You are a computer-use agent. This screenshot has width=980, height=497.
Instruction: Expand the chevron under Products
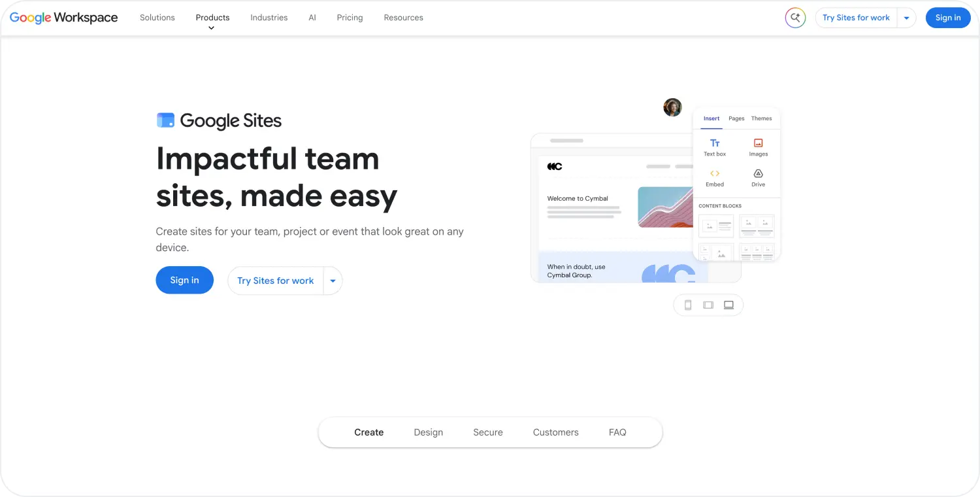211,28
